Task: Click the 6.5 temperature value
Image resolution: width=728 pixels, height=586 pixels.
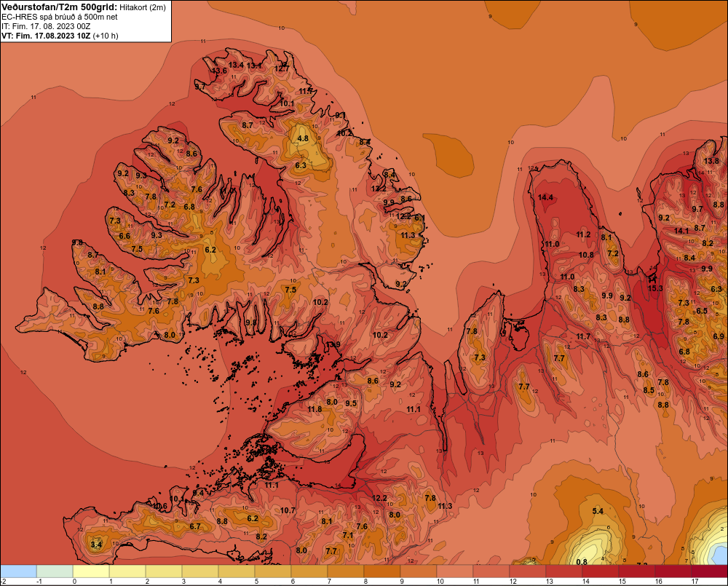Action: pyautogui.click(x=702, y=311)
